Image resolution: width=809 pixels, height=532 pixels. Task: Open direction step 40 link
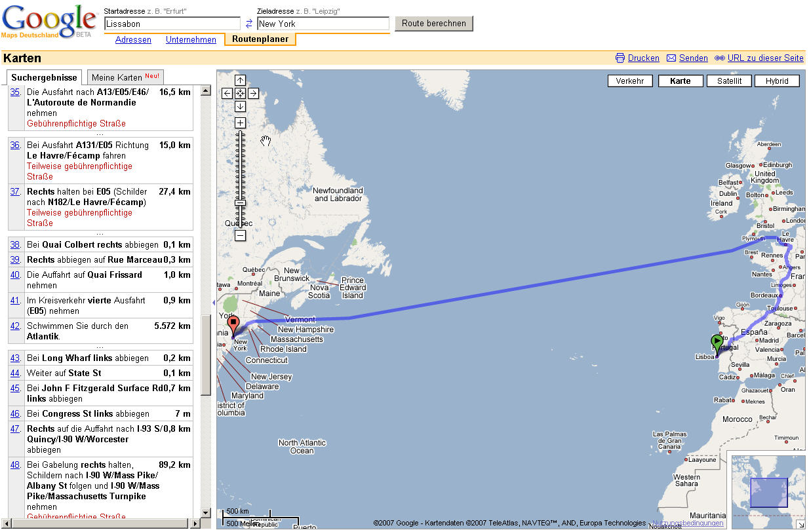pos(15,275)
